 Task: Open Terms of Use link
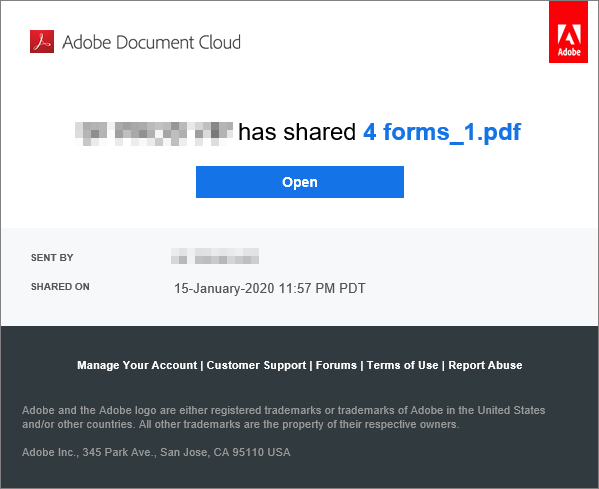pyautogui.click(x=402, y=365)
